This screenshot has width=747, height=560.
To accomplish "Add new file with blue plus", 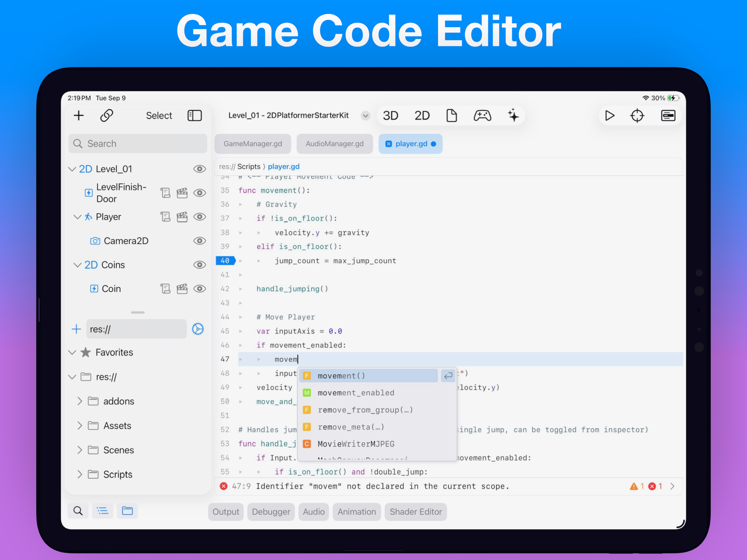I will pos(76,329).
